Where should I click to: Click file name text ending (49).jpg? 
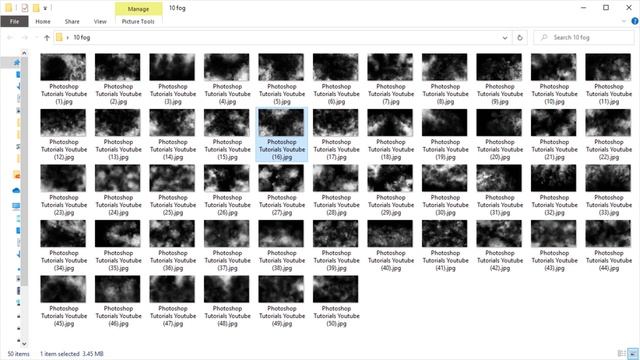coord(282,316)
